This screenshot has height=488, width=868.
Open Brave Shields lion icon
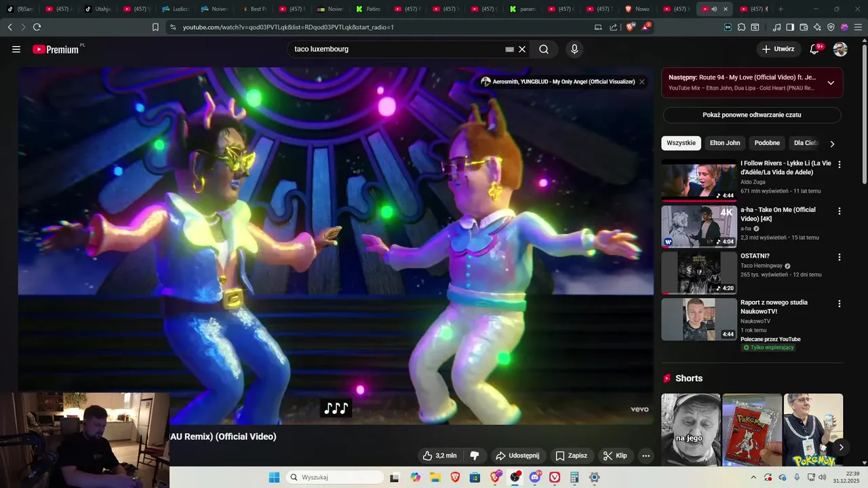(630, 27)
